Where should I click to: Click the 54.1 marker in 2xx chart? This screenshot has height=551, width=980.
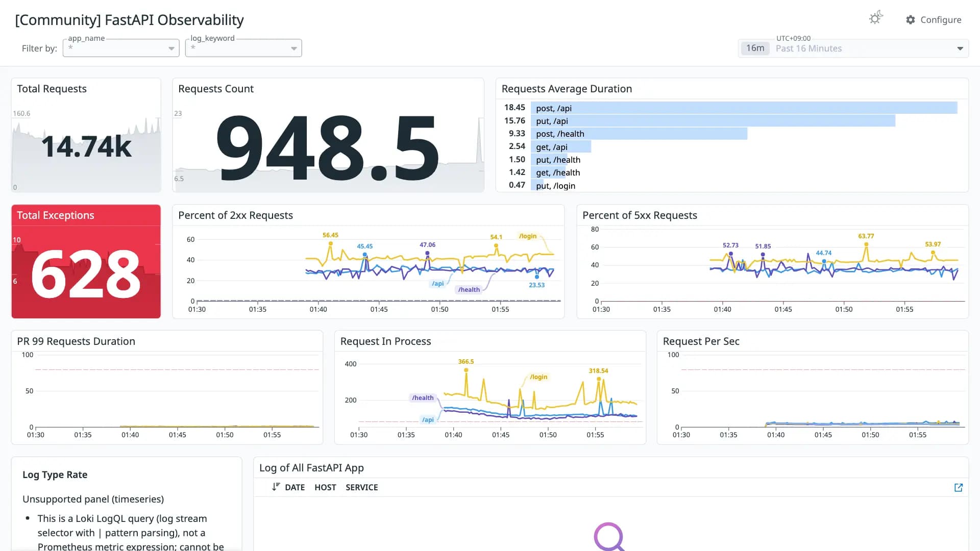[496, 245]
